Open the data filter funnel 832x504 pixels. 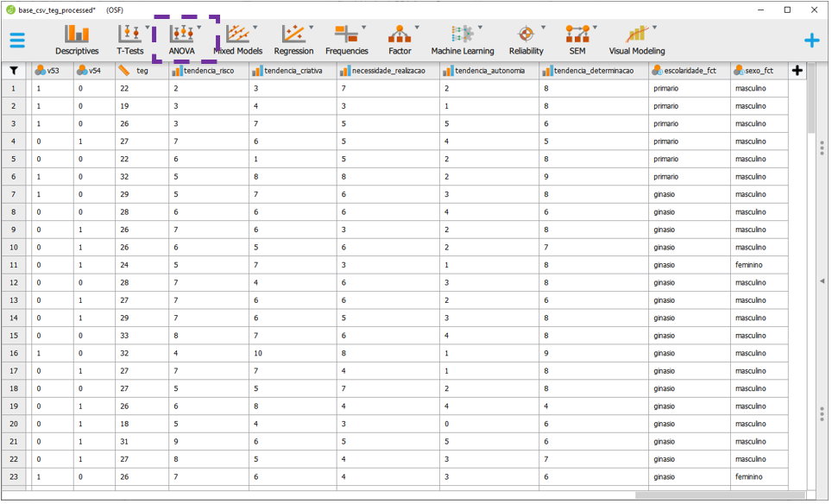tap(14, 71)
